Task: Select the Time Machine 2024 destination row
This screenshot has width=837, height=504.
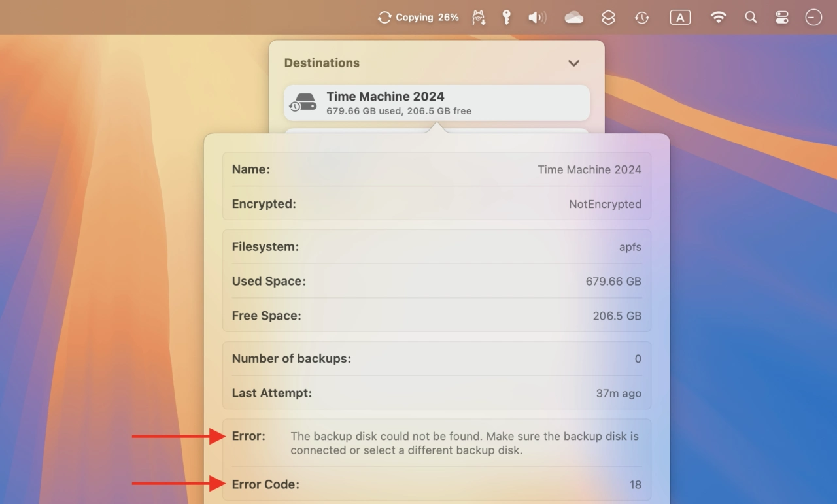Action: point(437,103)
